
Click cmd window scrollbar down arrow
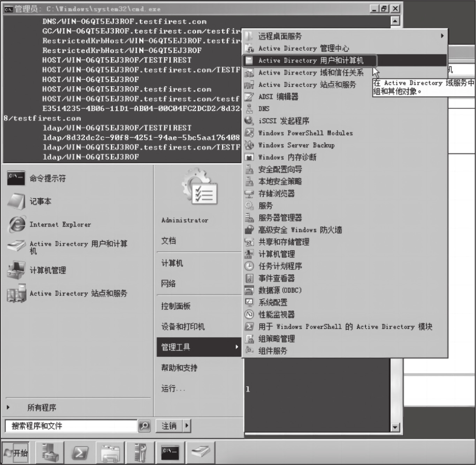(x=395, y=427)
